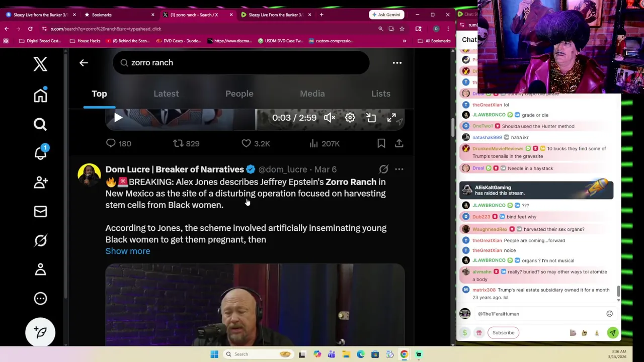Open Dom Lucre | Breaker of Narratives profile name

tap(175, 169)
